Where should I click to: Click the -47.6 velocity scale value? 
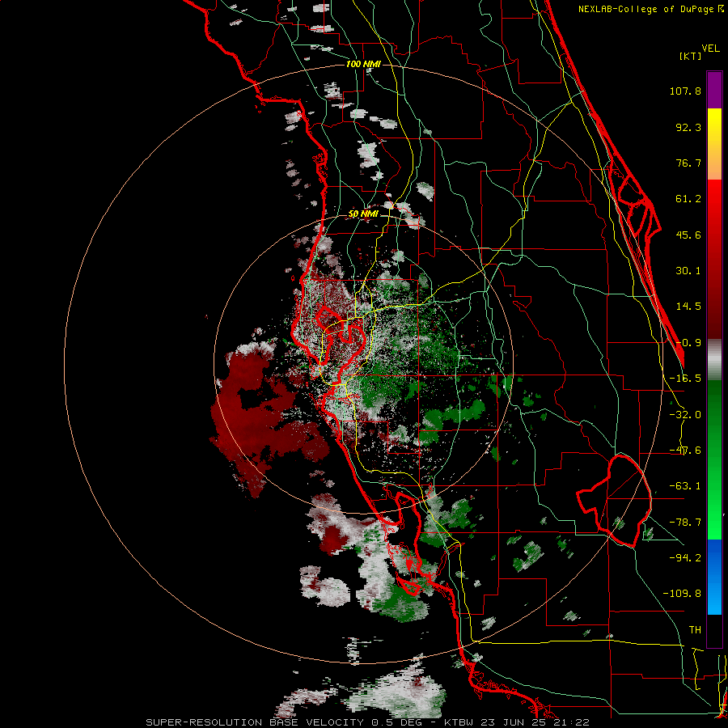point(685,451)
